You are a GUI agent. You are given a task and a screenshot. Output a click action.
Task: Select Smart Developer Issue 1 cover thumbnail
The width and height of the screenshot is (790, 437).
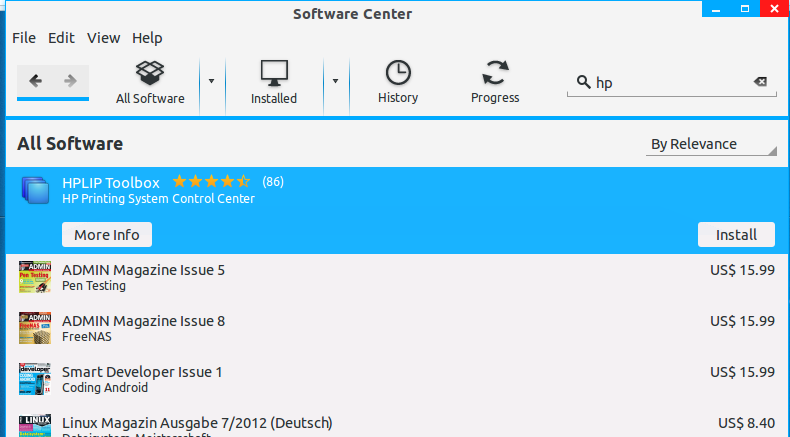click(x=35, y=379)
